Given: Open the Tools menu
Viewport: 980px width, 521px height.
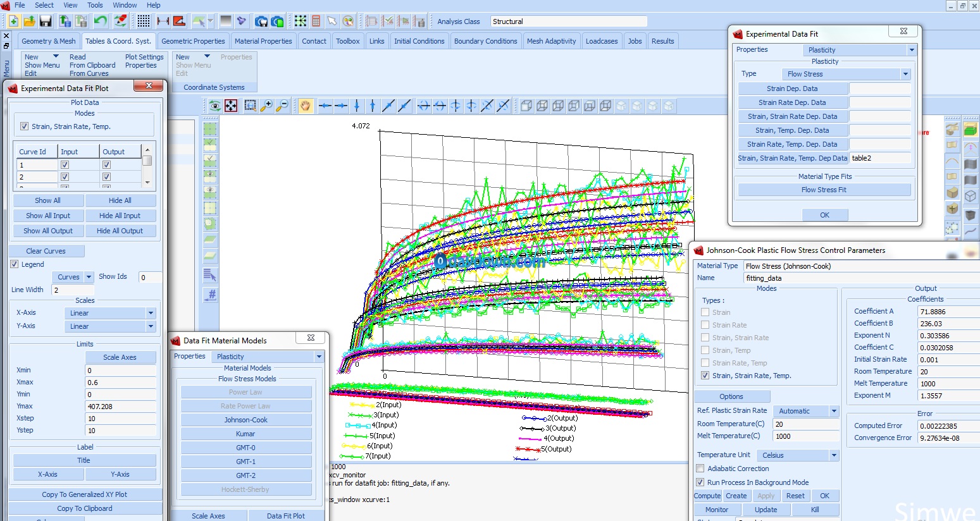Looking at the screenshot, I should coord(95,5).
